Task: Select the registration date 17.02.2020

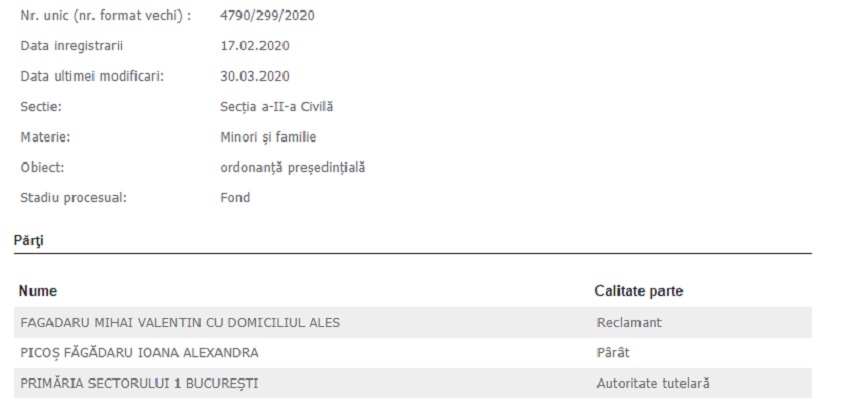Action: [255, 46]
